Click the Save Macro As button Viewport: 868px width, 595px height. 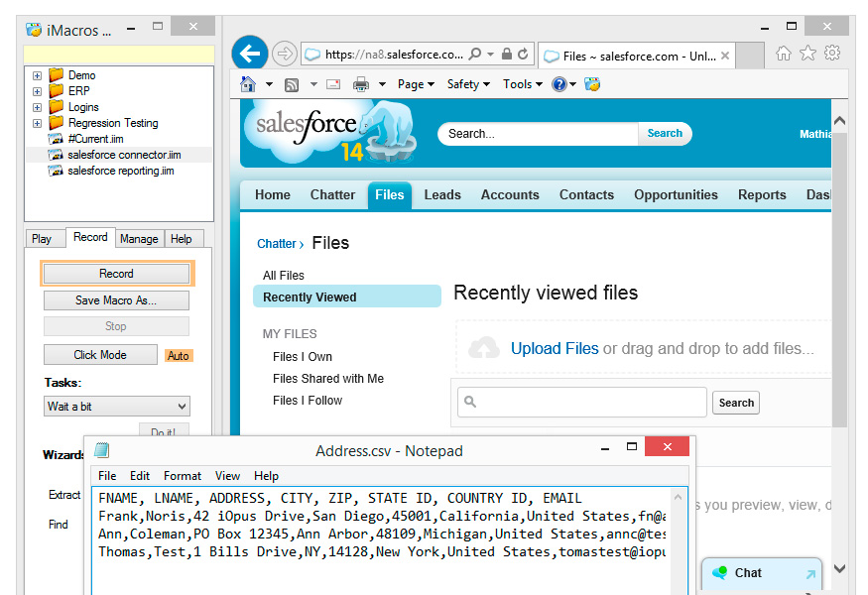[116, 300]
